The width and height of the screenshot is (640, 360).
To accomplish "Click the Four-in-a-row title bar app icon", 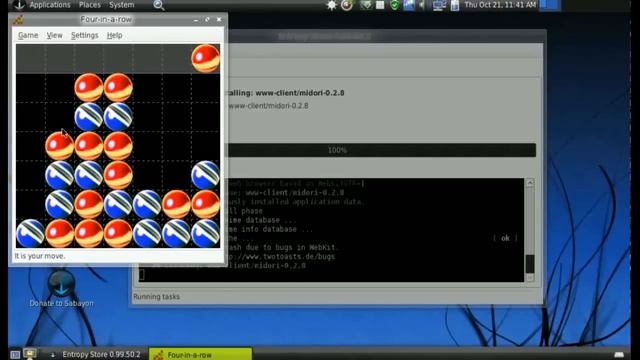I will 18,20.
